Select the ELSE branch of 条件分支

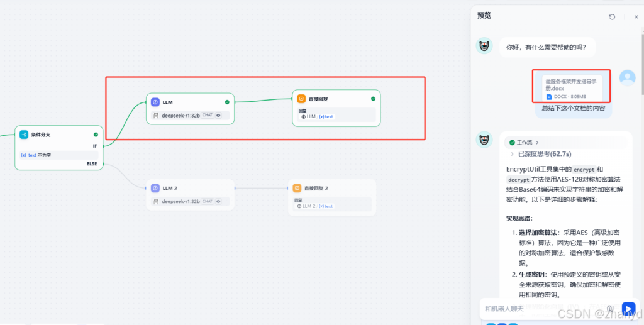click(92, 164)
